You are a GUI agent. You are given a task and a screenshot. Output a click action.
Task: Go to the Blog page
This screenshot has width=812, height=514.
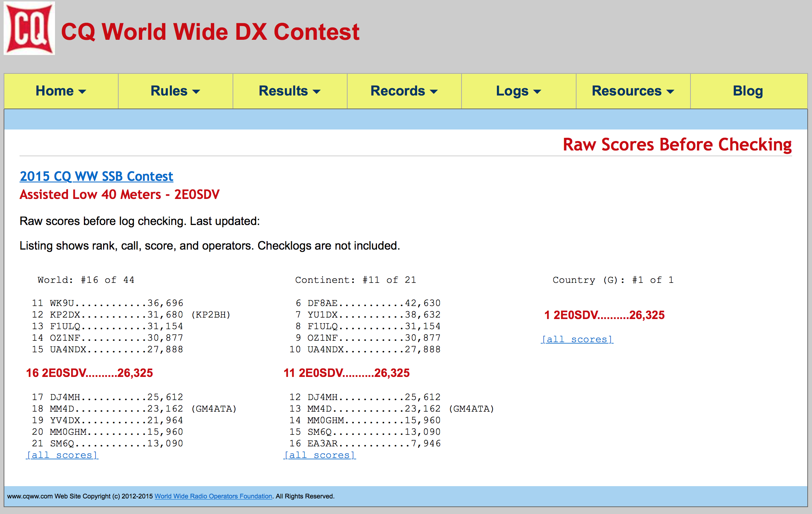tap(748, 91)
